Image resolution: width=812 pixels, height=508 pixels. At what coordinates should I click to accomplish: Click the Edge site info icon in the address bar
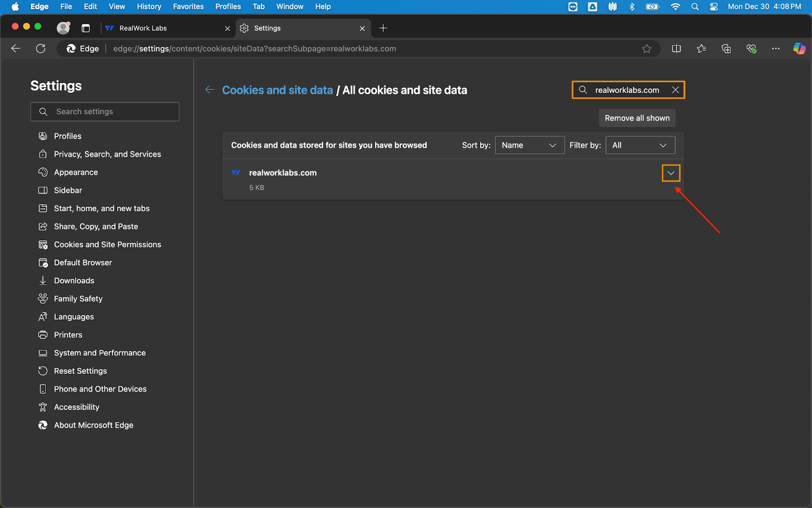(83, 49)
